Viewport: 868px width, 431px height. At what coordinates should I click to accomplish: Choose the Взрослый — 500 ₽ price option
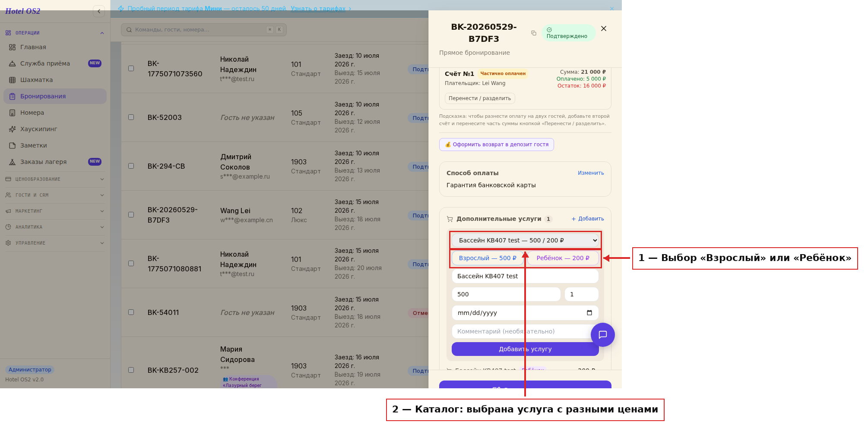click(x=488, y=258)
